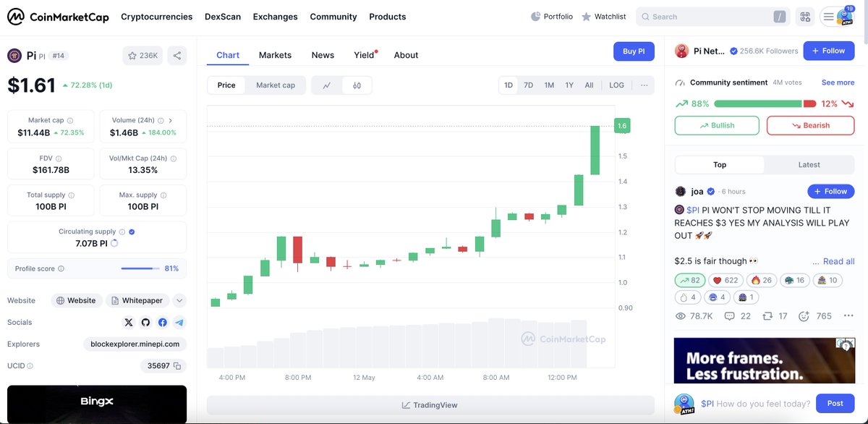Open the Products nav menu
The width and height of the screenshot is (868, 424).
click(x=387, y=17)
